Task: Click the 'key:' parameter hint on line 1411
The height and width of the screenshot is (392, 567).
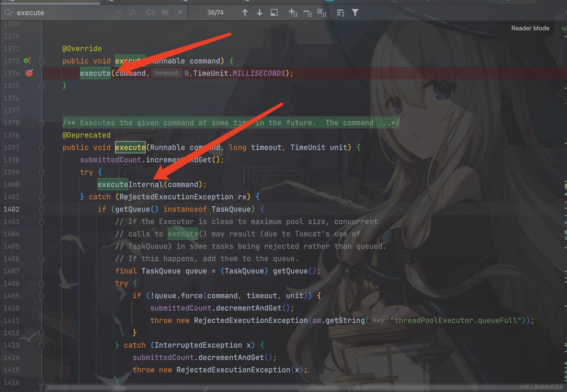Action: [379, 320]
